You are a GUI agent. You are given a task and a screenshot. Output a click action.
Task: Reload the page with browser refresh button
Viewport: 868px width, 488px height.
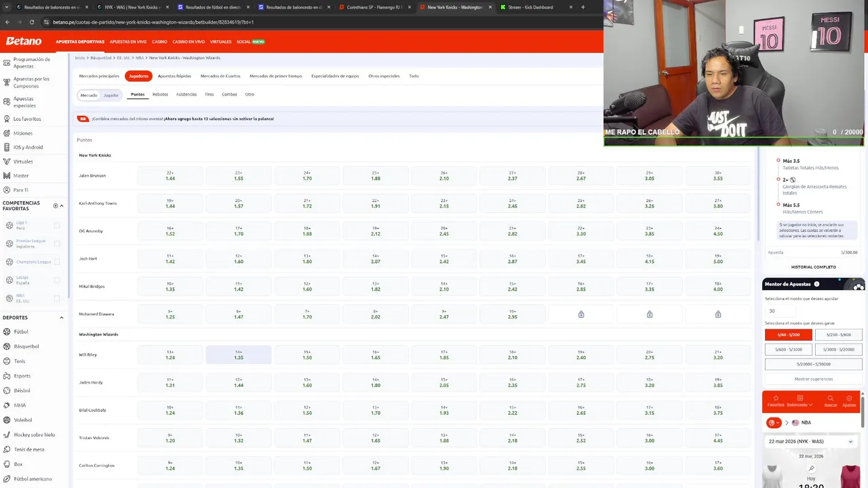(x=31, y=22)
